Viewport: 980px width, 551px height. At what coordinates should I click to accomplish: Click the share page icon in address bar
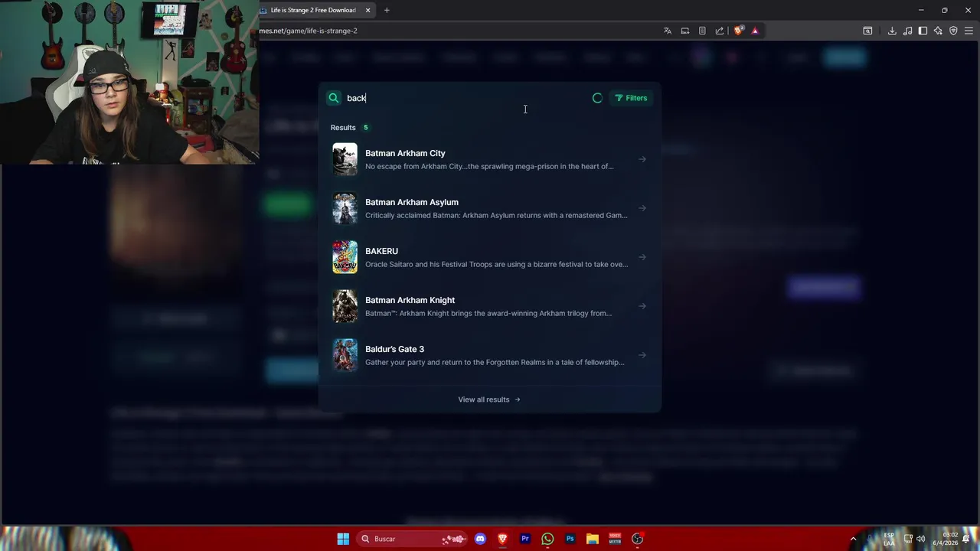pyautogui.click(x=720, y=31)
